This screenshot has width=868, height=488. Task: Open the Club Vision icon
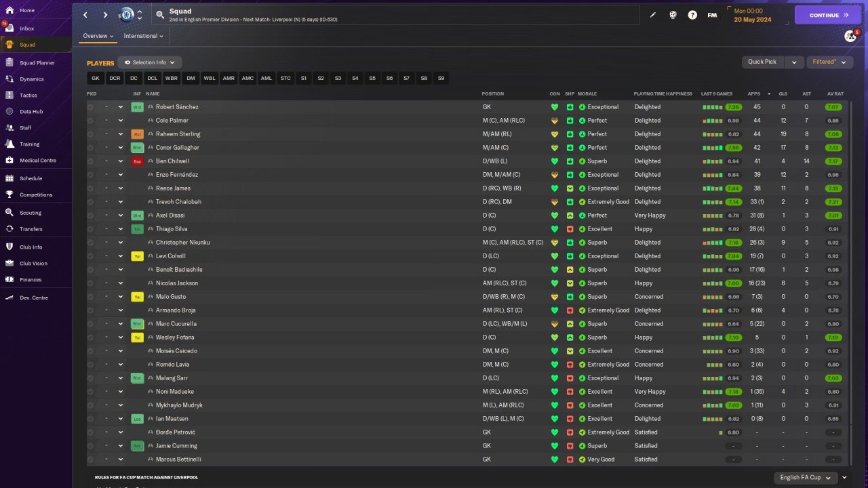pyautogui.click(x=9, y=263)
